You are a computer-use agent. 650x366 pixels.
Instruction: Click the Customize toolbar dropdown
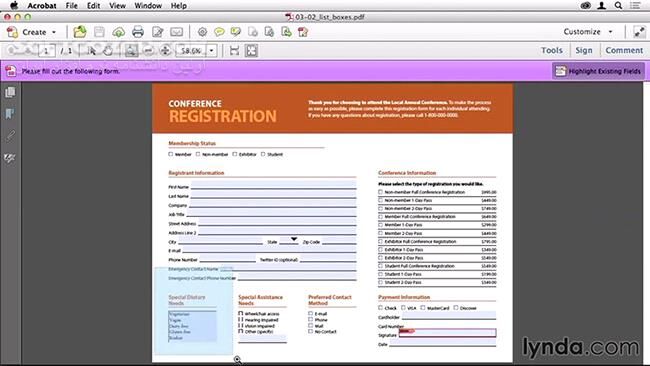pyautogui.click(x=588, y=32)
